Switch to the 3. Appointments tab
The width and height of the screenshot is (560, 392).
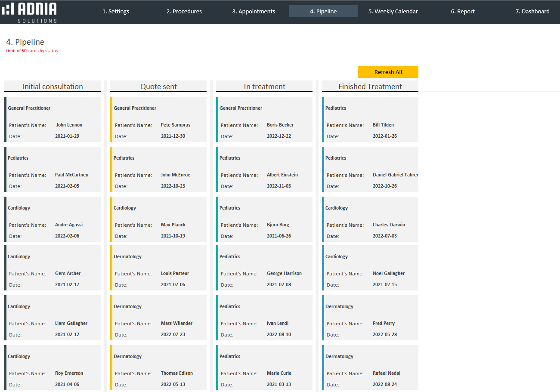254,12
